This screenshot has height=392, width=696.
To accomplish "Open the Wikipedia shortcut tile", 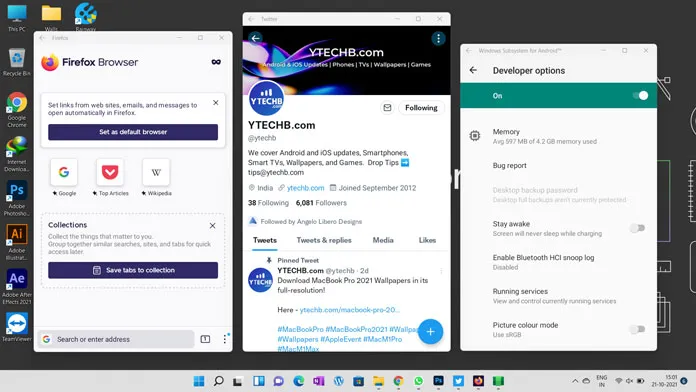I will [x=156, y=172].
